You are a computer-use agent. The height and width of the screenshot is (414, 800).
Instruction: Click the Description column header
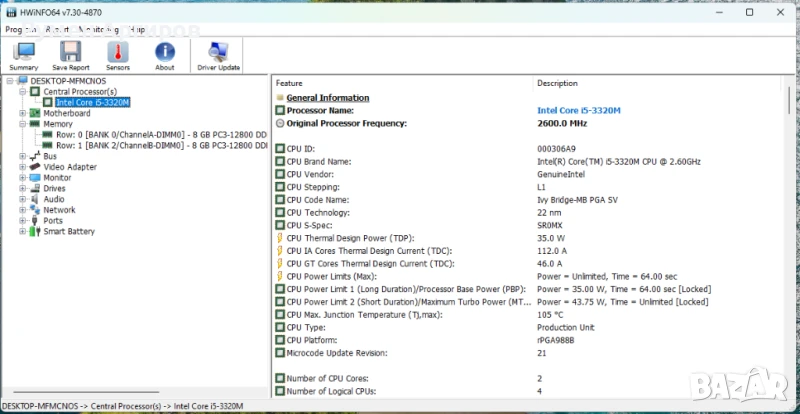557,83
